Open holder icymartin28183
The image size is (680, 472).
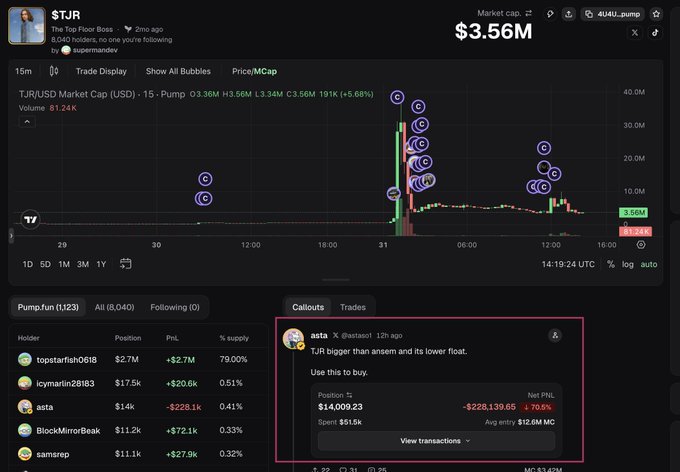pos(65,384)
